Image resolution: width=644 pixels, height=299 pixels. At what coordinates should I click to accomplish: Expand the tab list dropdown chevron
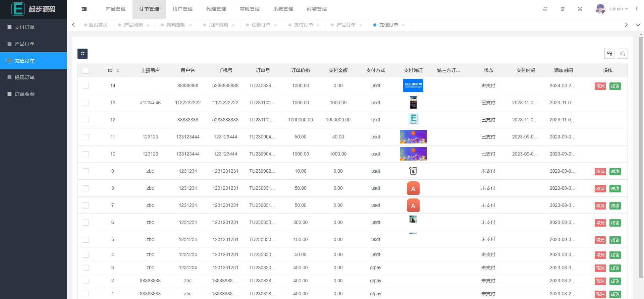point(638,25)
